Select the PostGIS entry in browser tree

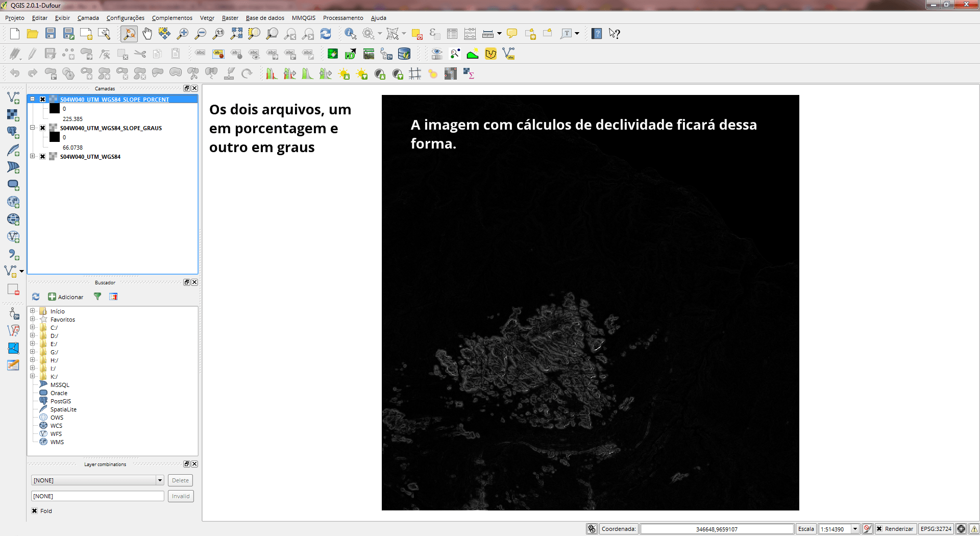pyautogui.click(x=61, y=401)
